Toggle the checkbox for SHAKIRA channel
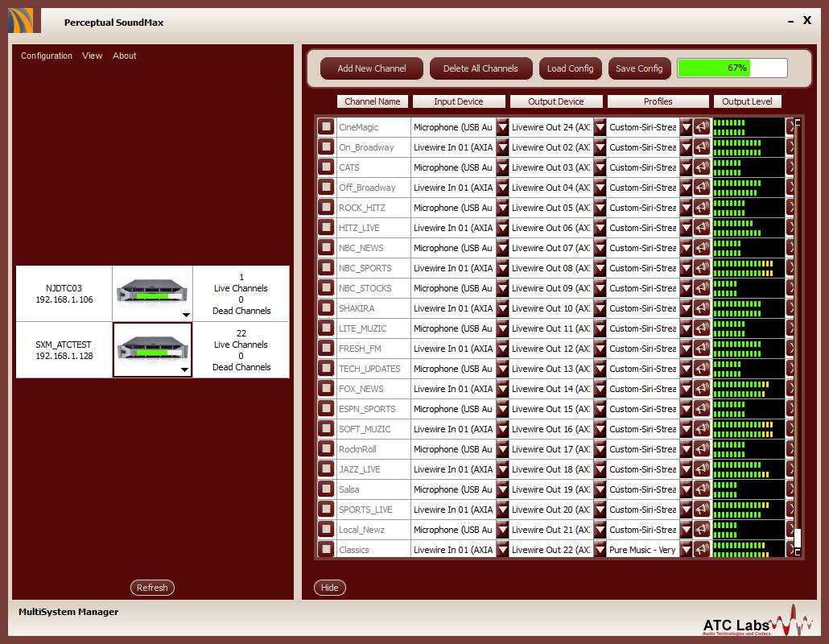Image resolution: width=829 pixels, height=644 pixels. pyautogui.click(x=326, y=308)
